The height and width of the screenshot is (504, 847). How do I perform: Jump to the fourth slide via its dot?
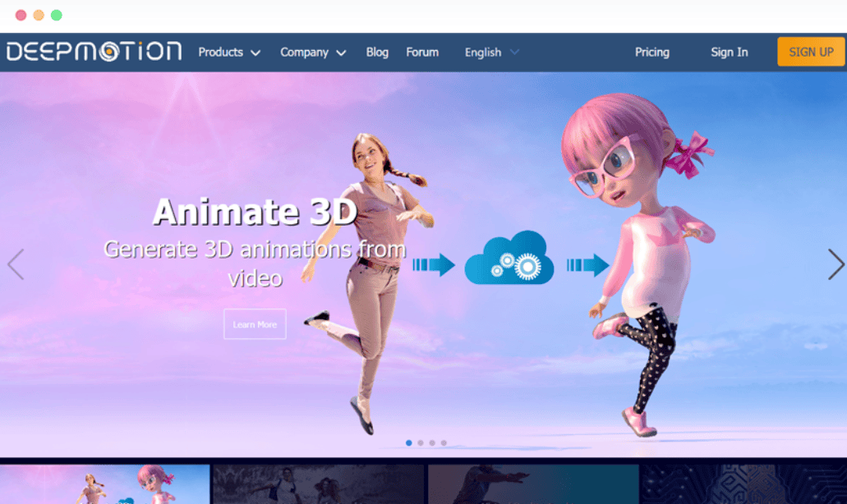pos(444,442)
